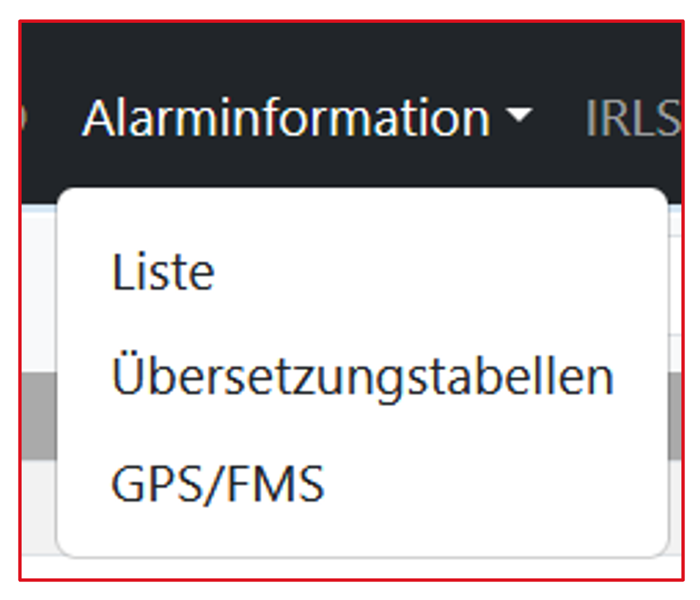Click the partially visible IRLS link

click(x=632, y=118)
